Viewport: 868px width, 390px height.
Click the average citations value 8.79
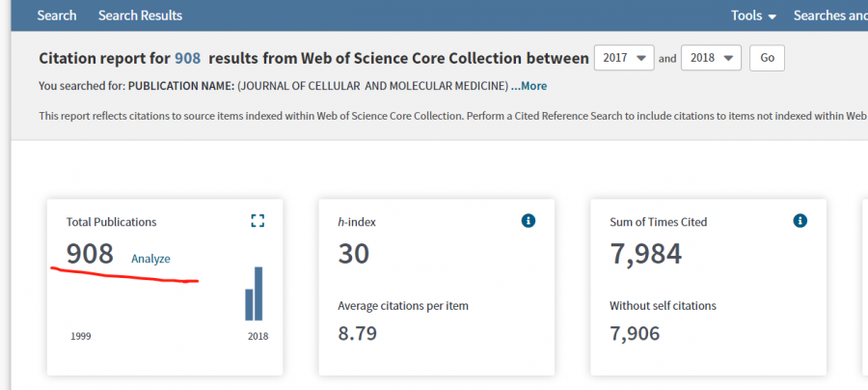pyautogui.click(x=357, y=334)
